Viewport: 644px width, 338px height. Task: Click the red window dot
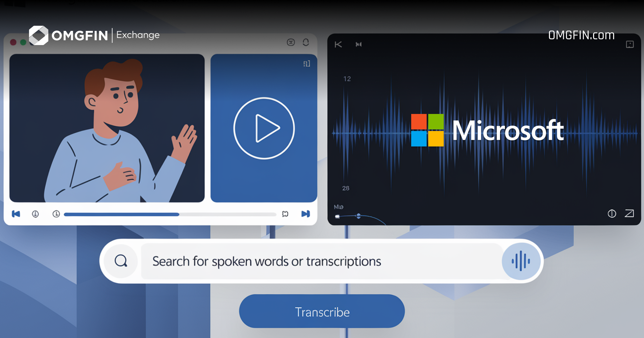click(13, 42)
